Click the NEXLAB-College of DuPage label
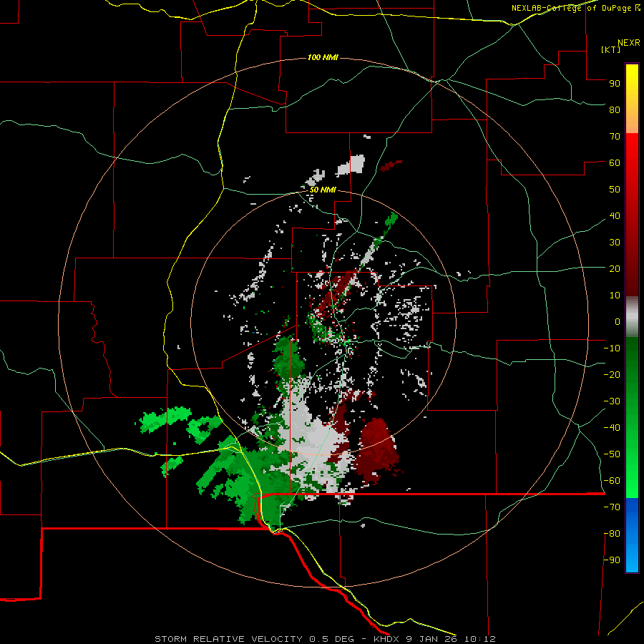Image resolution: width=644 pixels, height=644 pixels. coord(575,8)
